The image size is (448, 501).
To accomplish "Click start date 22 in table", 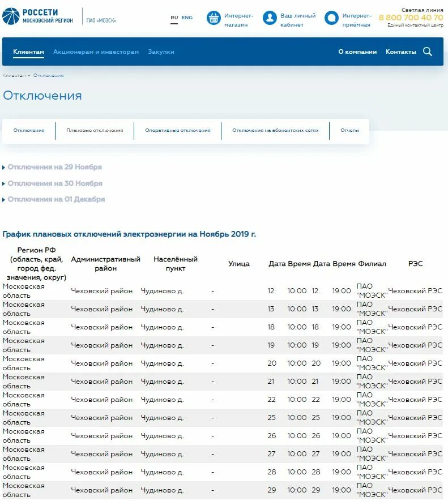I will 271,400.
